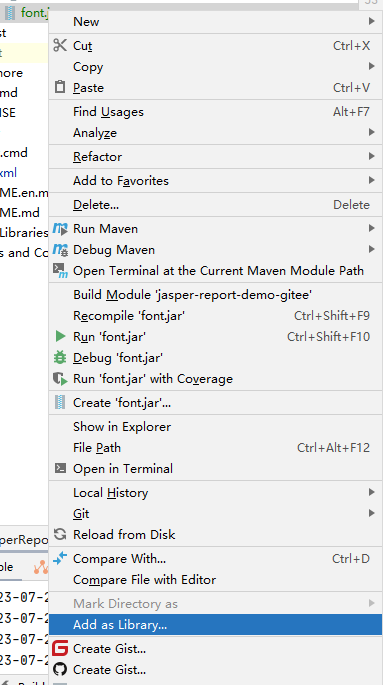Click the Paste clipboard icon
Viewport: 383px width, 685px height.
pyautogui.click(x=60, y=87)
